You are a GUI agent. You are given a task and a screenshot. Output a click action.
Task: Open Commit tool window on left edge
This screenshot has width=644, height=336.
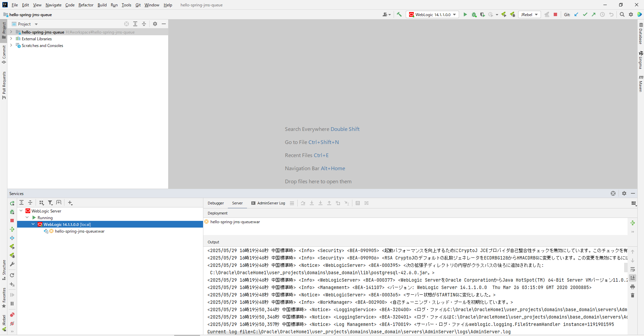pos(4,54)
